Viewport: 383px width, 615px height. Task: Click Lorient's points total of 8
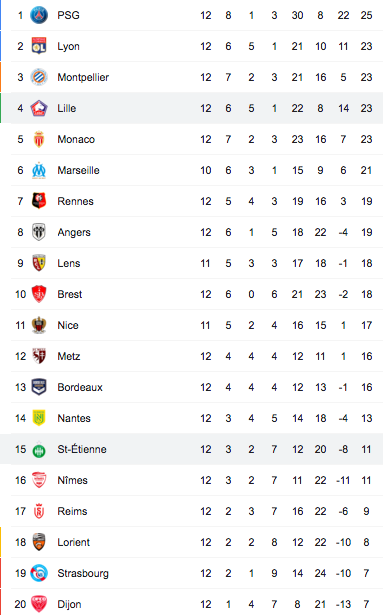tap(366, 542)
